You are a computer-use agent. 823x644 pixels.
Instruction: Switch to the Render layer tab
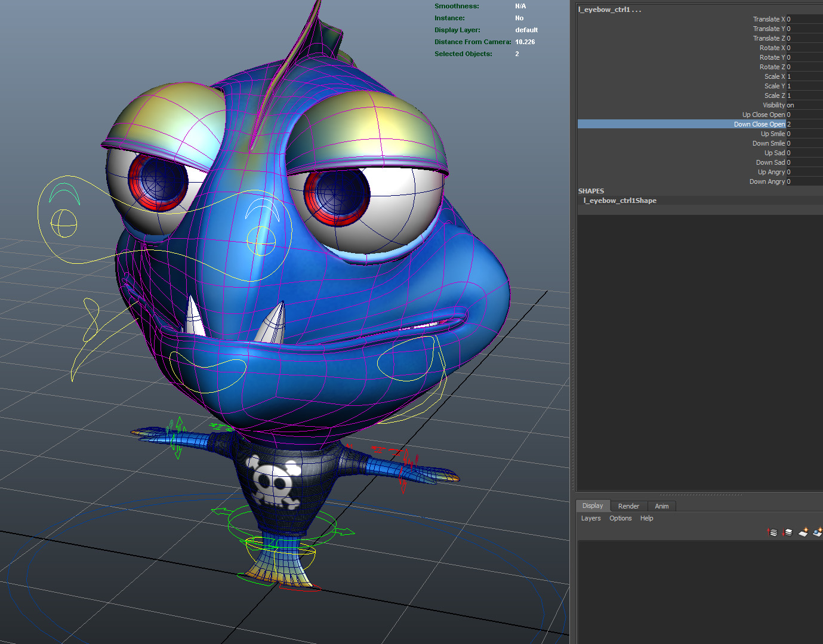tap(628, 506)
